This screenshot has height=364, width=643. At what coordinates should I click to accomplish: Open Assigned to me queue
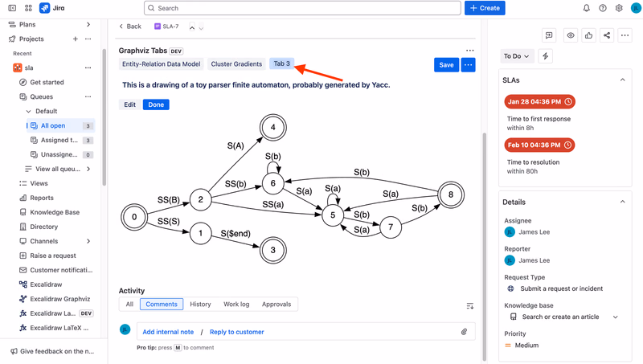click(62, 140)
